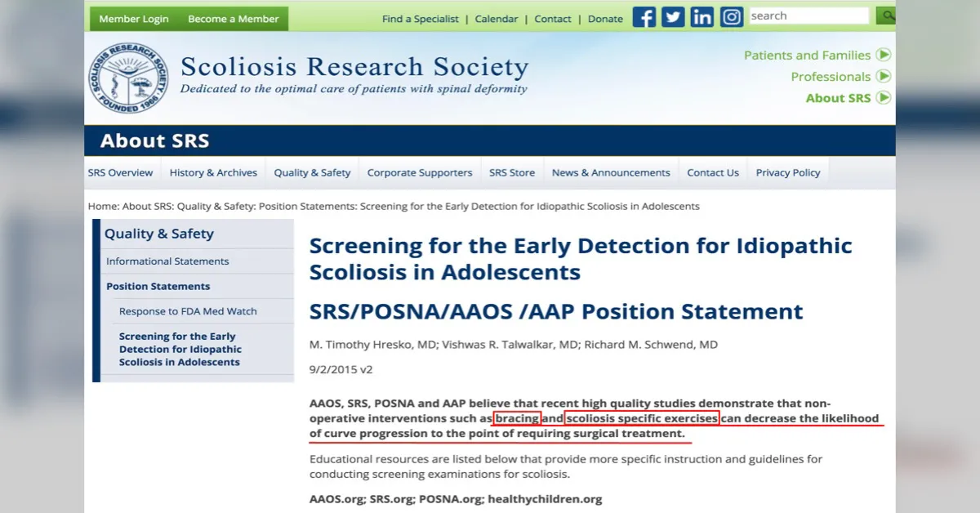Viewport: 980px width, 513px height.
Task: Select SRS Store menu item
Action: pos(512,172)
